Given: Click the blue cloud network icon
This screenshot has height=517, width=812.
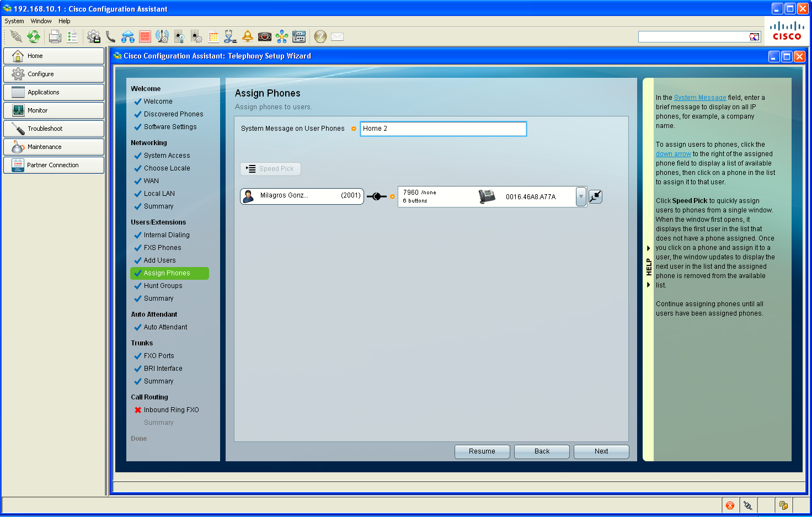Looking at the screenshot, I should click(128, 36).
